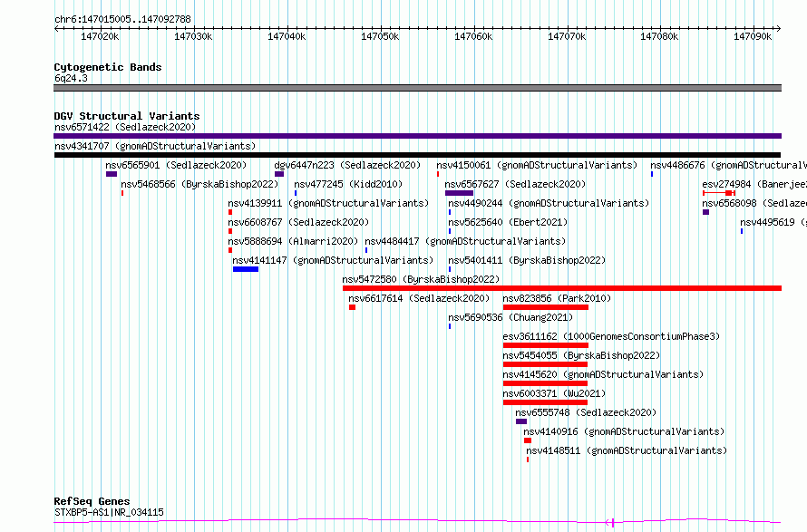Click the nsv4141147 blue variant bar
This screenshot has height=532, width=807.
[246, 269]
